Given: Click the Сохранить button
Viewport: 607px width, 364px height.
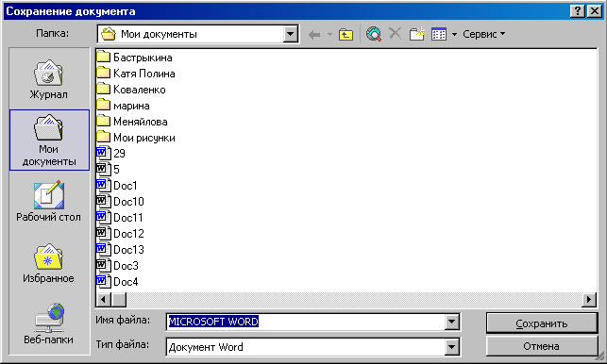Looking at the screenshot, I should (x=542, y=323).
